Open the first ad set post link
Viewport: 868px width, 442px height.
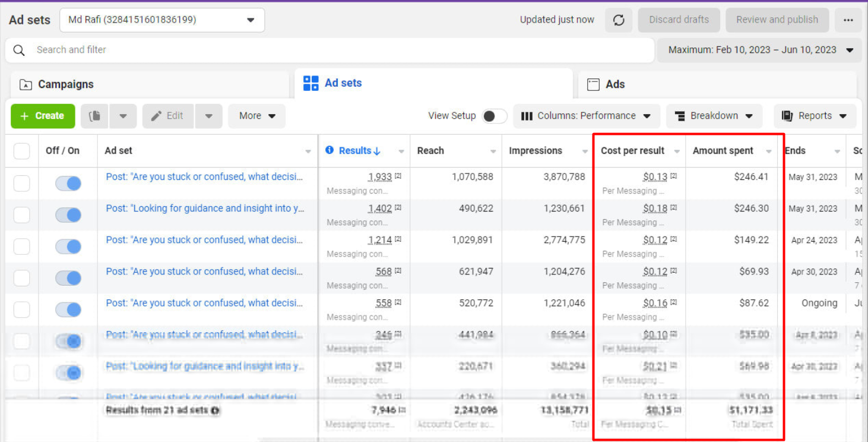point(204,177)
